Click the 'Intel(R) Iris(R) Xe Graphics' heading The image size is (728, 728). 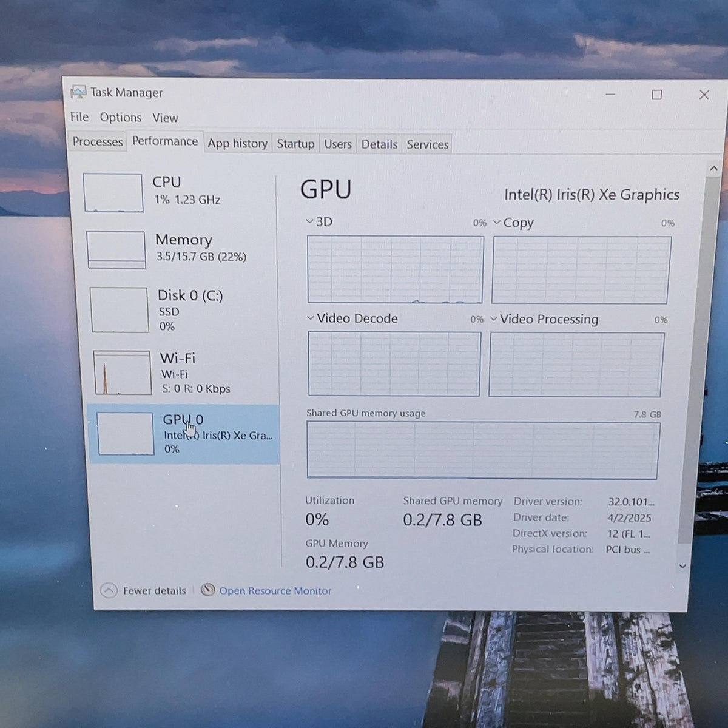[591, 195]
